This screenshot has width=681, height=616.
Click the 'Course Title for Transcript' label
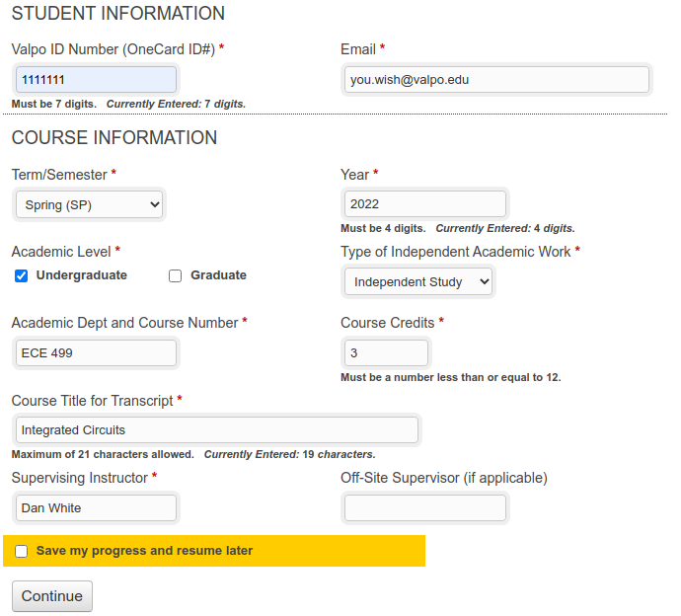92,401
